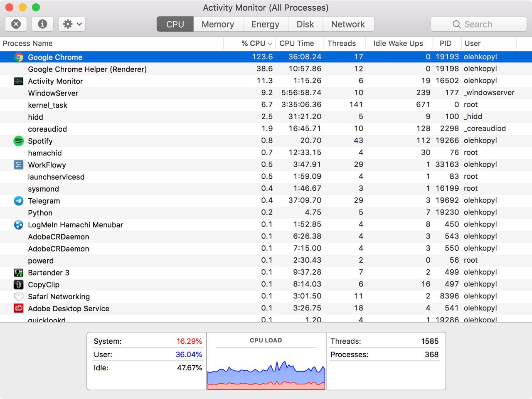Select the Google Chrome Helper (Renderer) row
Screen dimensions: 532x399
point(266,69)
